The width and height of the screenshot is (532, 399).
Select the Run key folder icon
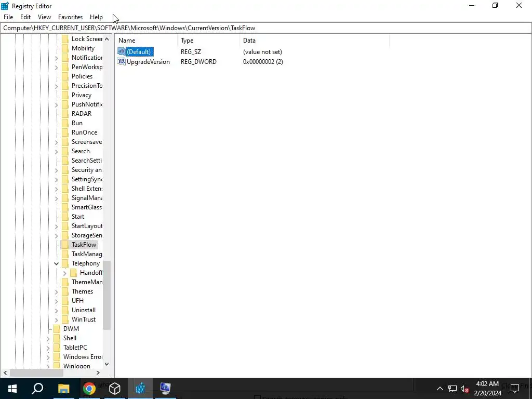[x=65, y=123]
